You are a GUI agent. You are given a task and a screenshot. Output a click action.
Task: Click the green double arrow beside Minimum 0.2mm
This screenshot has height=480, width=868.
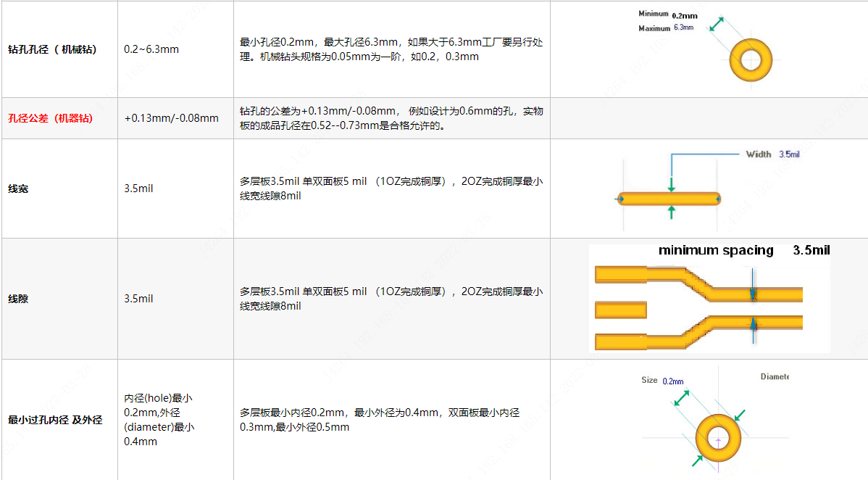716,24
